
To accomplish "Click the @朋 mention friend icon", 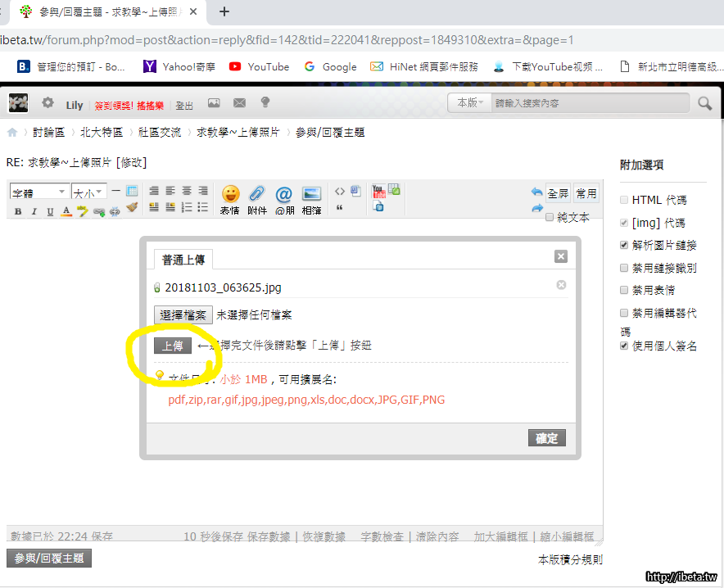I will [283, 197].
